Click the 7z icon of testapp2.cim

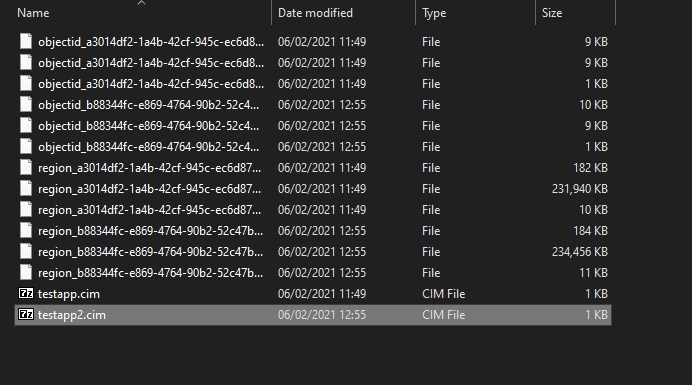pyautogui.click(x=26, y=314)
